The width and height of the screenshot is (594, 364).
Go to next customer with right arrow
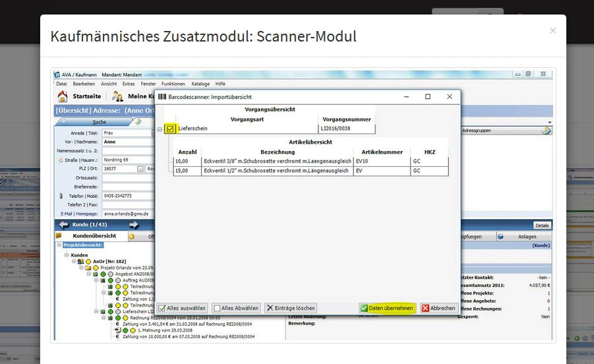[x=134, y=225]
